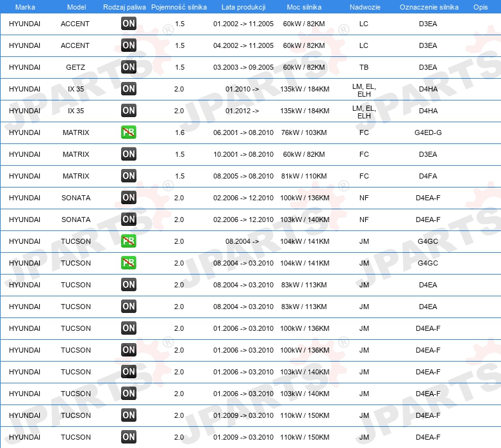501x448 pixels.
Task: Click the ON diesel icon for GETZ row
Action: [129, 67]
